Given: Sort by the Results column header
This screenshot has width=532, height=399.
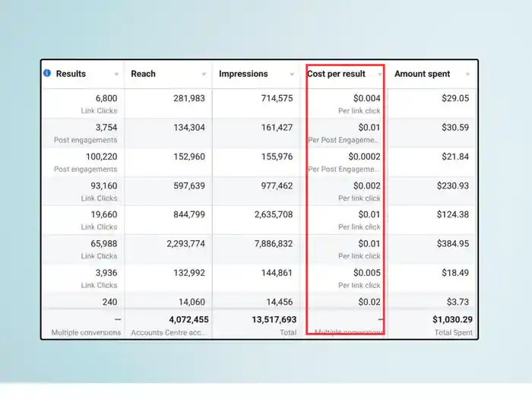Looking at the screenshot, I should click(71, 74).
